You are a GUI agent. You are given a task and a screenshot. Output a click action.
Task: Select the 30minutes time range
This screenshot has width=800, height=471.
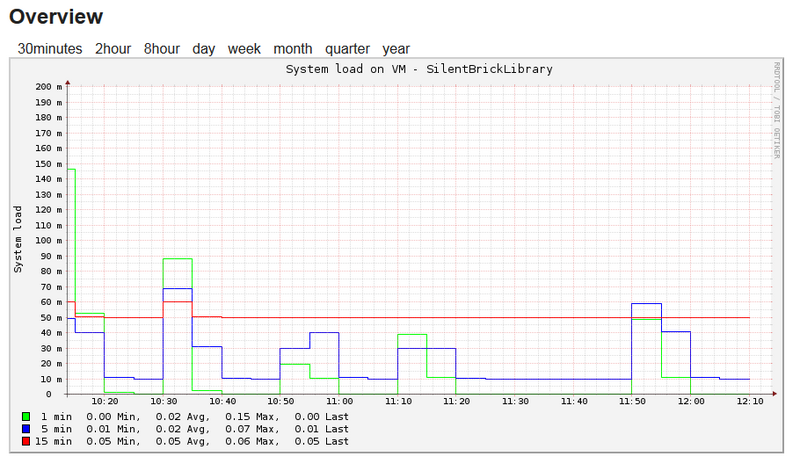tap(50, 48)
